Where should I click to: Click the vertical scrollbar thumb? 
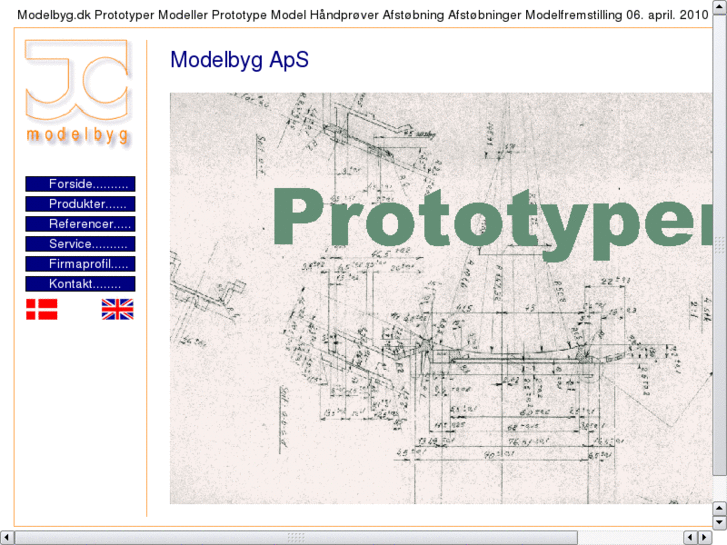(720, 244)
